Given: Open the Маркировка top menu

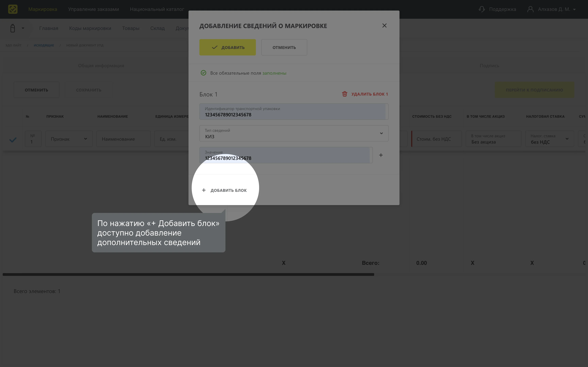Looking at the screenshot, I should tap(43, 9).
